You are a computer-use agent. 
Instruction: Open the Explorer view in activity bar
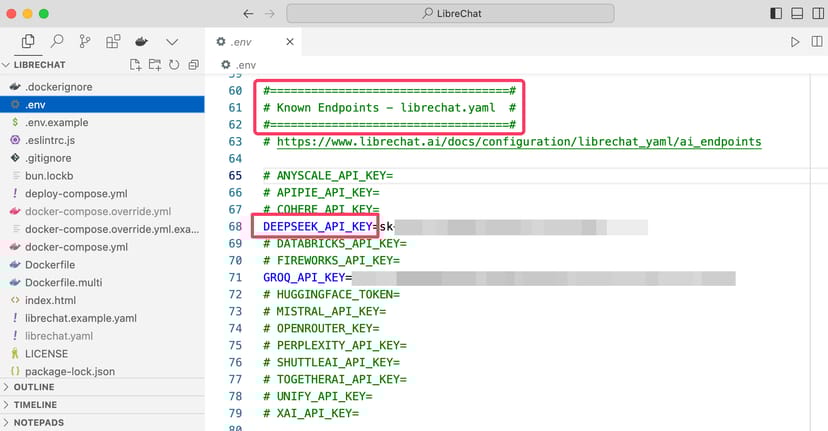tap(28, 42)
